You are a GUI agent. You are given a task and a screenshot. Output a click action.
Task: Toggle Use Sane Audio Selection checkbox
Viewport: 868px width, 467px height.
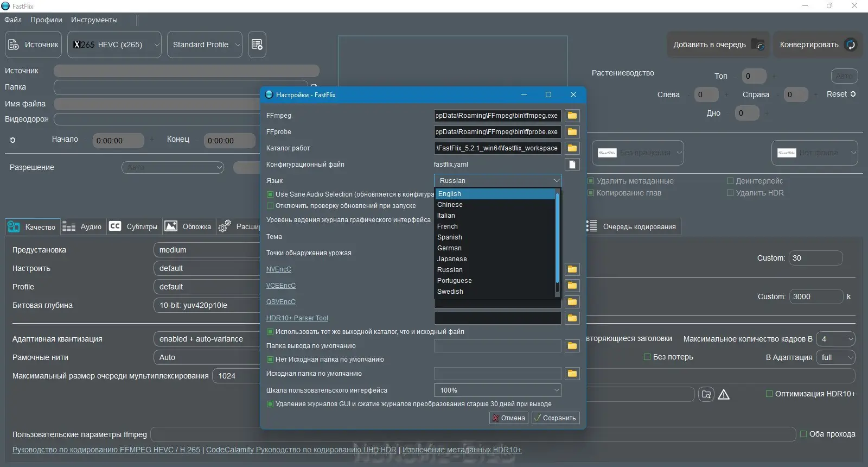(270, 194)
